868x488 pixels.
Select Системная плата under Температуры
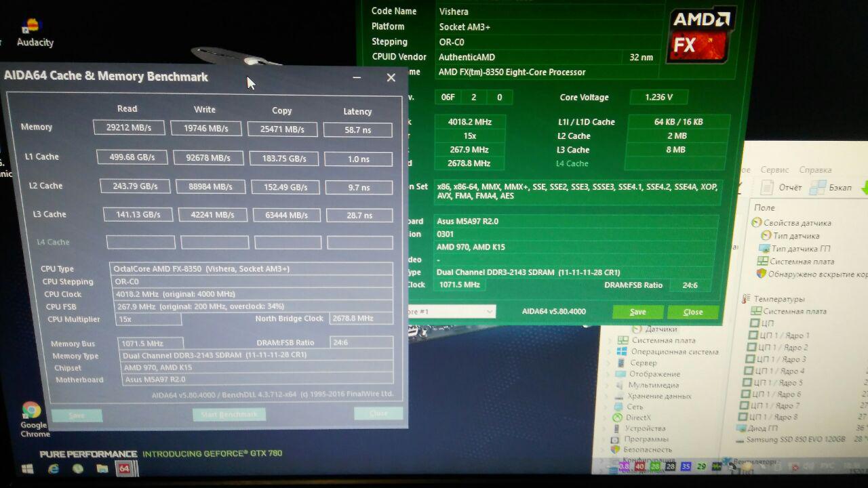pos(788,311)
